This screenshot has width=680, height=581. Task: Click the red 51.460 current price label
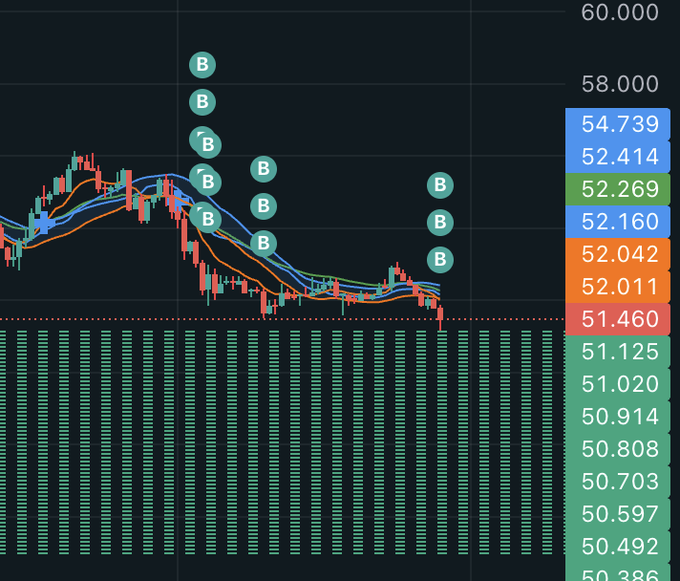618,319
